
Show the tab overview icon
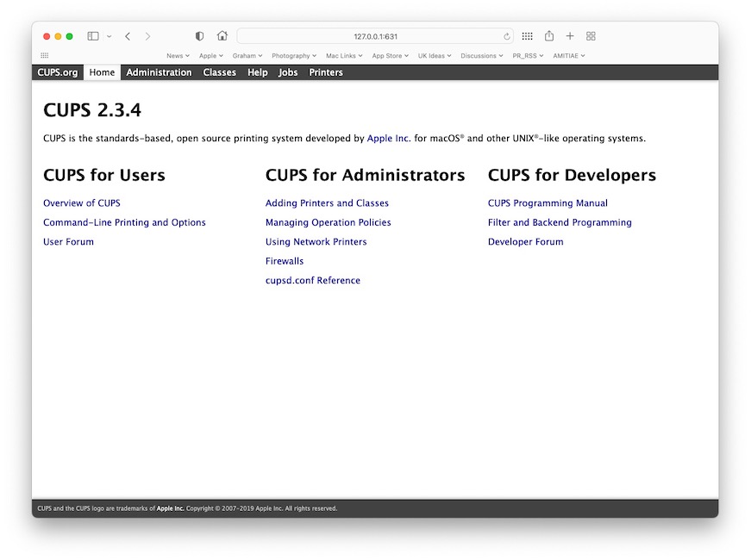click(x=591, y=36)
